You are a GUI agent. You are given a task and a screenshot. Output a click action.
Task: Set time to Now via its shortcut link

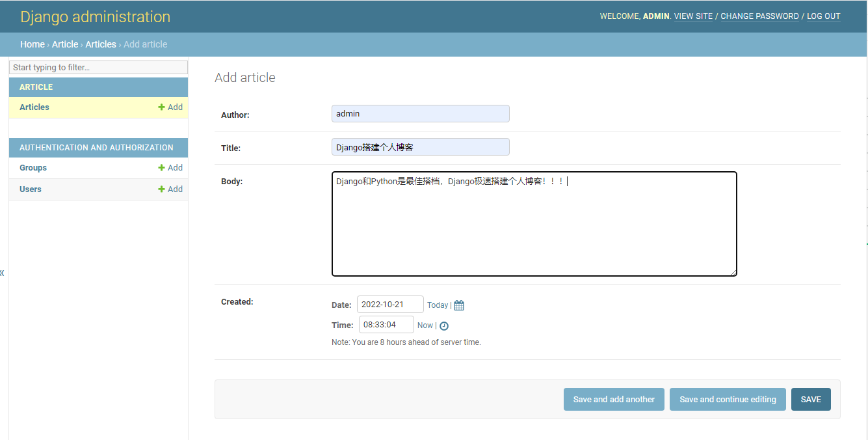pyautogui.click(x=425, y=325)
